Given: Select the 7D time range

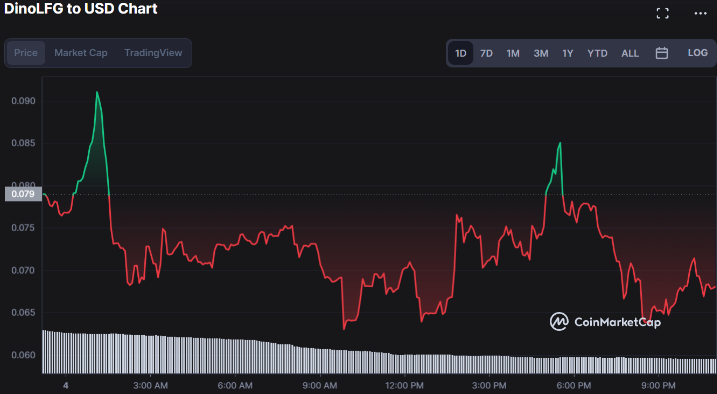Looking at the screenshot, I should click(x=487, y=53).
